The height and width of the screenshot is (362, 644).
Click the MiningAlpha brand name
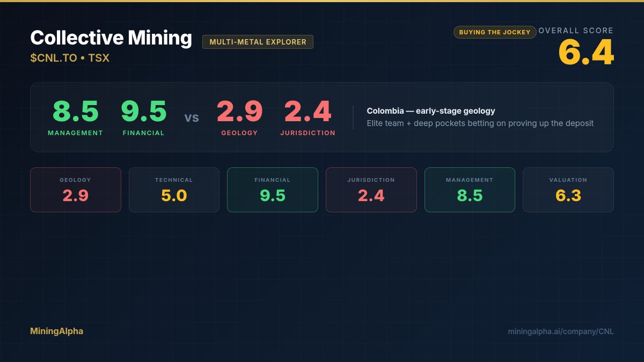coord(56,331)
